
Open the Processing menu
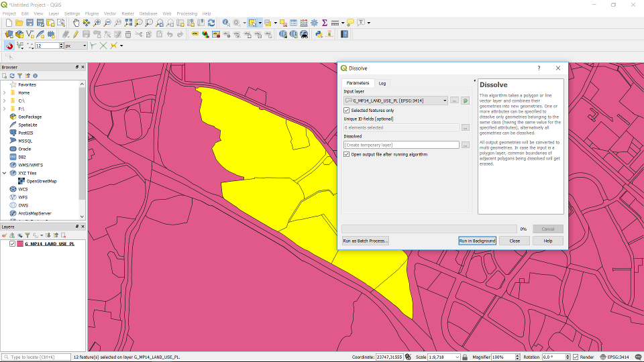[x=186, y=13]
